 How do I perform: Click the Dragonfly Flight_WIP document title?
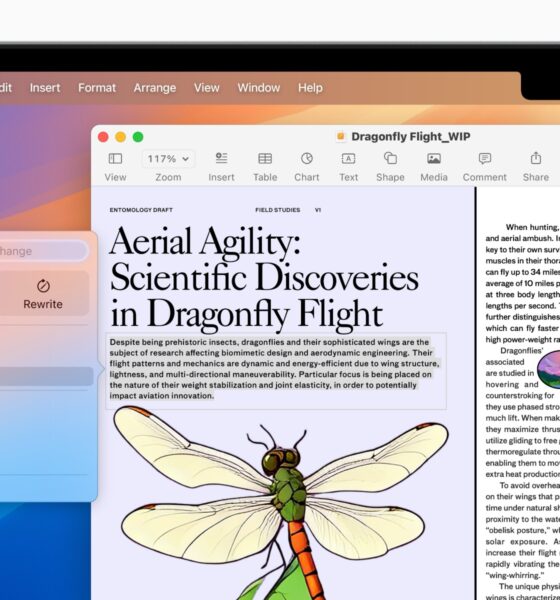411,137
